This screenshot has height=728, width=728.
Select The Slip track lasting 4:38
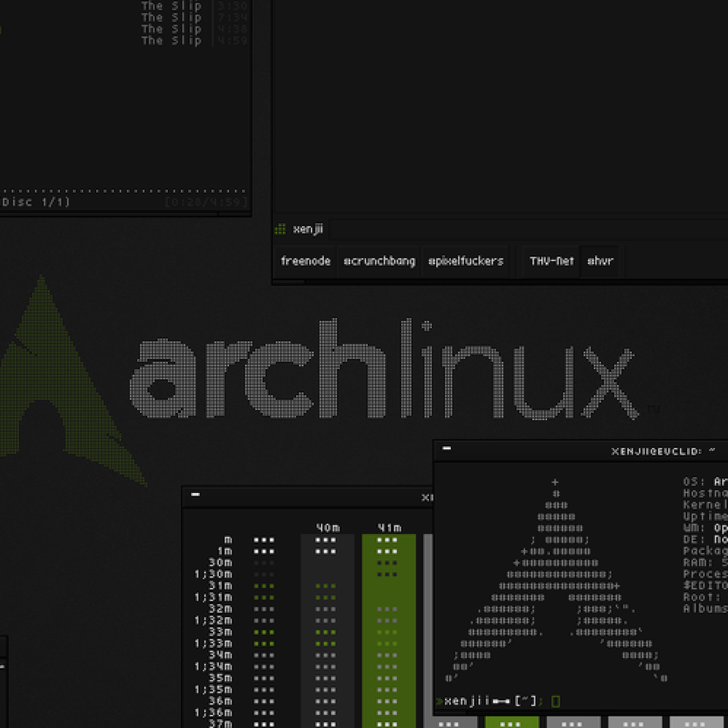tap(194, 29)
